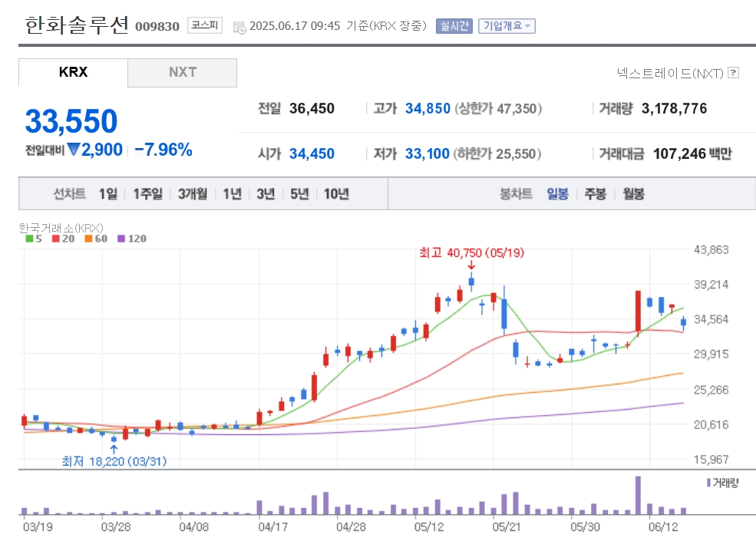Select the 1일 line chart period
The image size is (756, 544).
tap(108, 193)
